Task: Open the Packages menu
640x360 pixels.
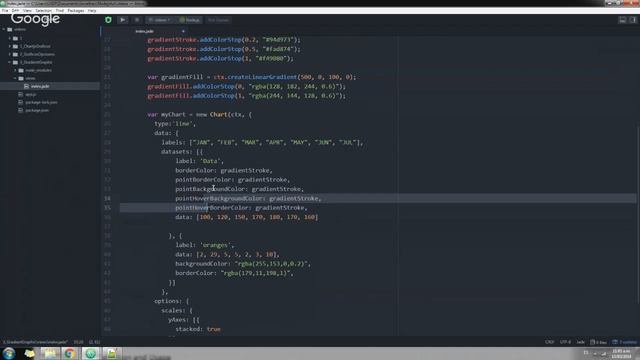Action: (76, 11)
